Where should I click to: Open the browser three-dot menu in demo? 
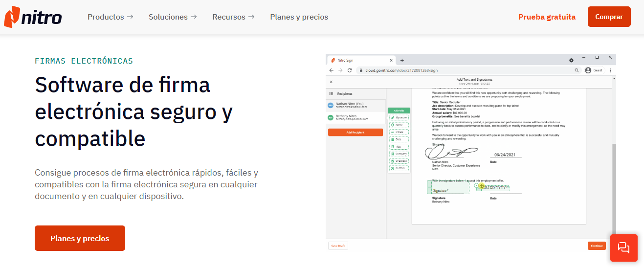pos(611,70)
